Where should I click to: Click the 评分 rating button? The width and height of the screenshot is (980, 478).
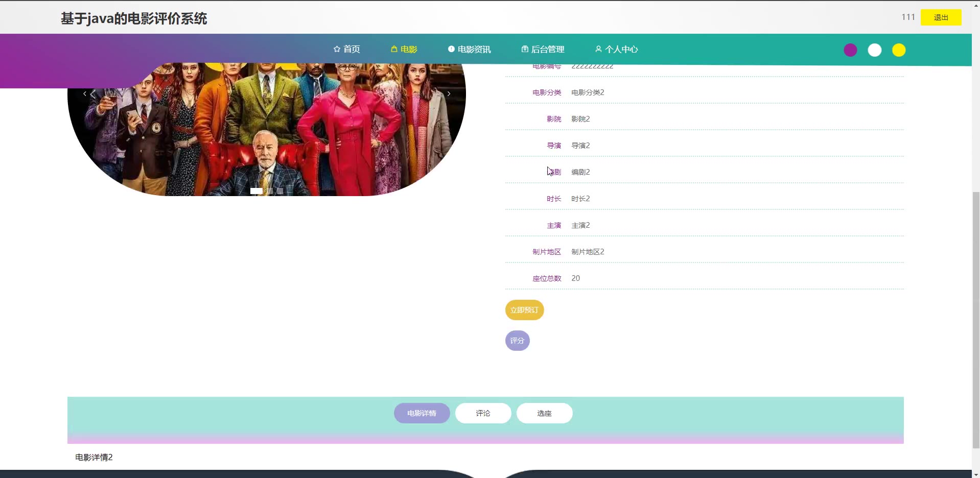tap(518, 341)
